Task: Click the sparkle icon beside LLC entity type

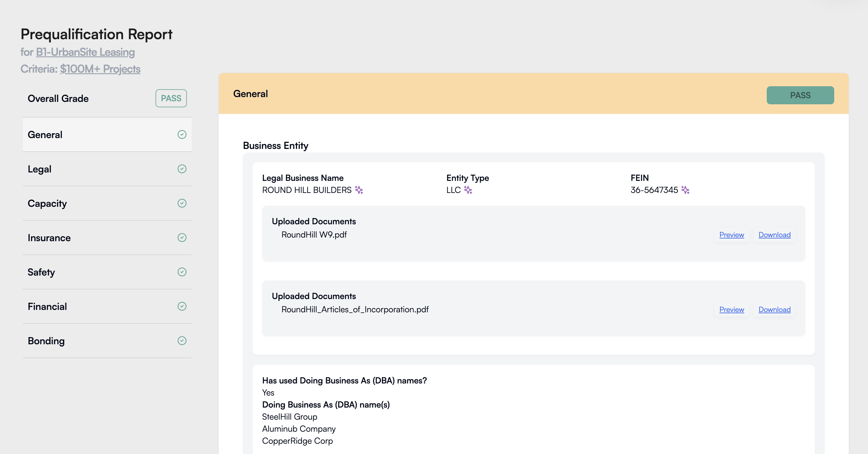Action: pos(468,190)
